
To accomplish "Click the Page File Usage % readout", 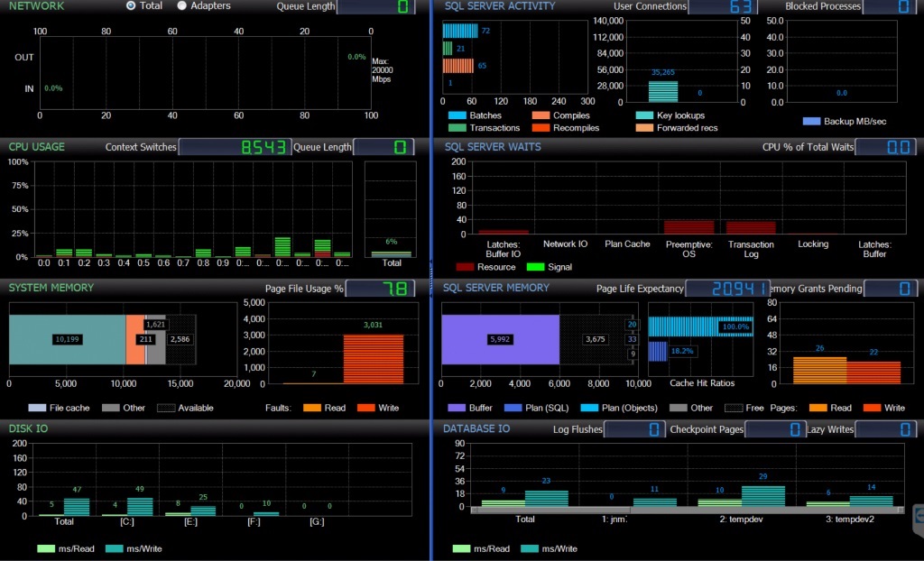I will click(380, 289).
